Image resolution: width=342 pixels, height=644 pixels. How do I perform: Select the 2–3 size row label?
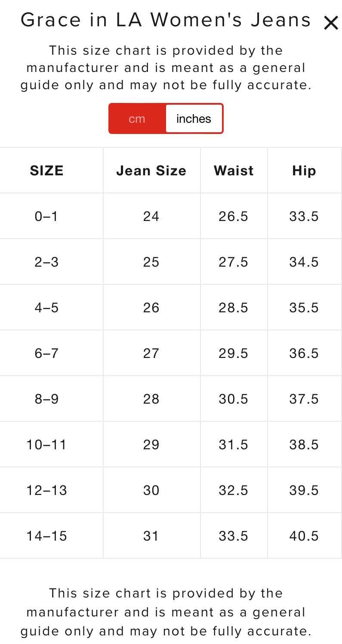pyautogui.click(x=46, y=262)
